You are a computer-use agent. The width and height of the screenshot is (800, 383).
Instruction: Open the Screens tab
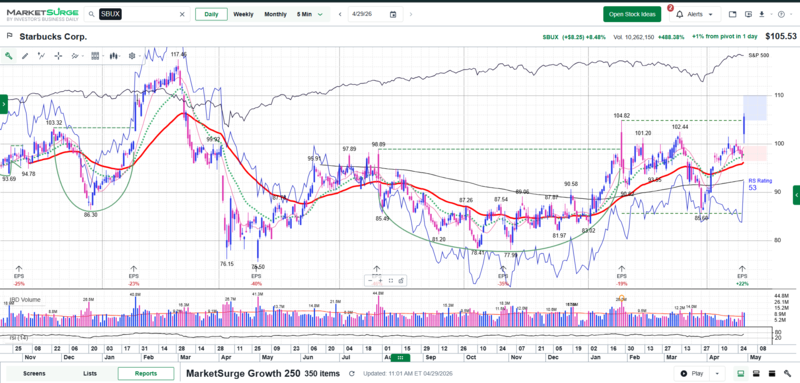pos(34,373)
